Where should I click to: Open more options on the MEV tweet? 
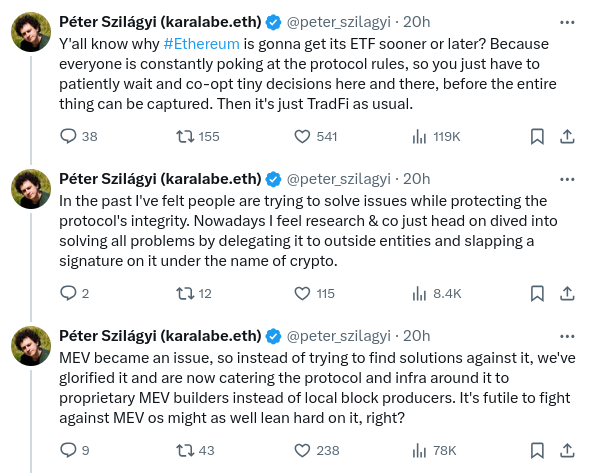tap(567, 336)
